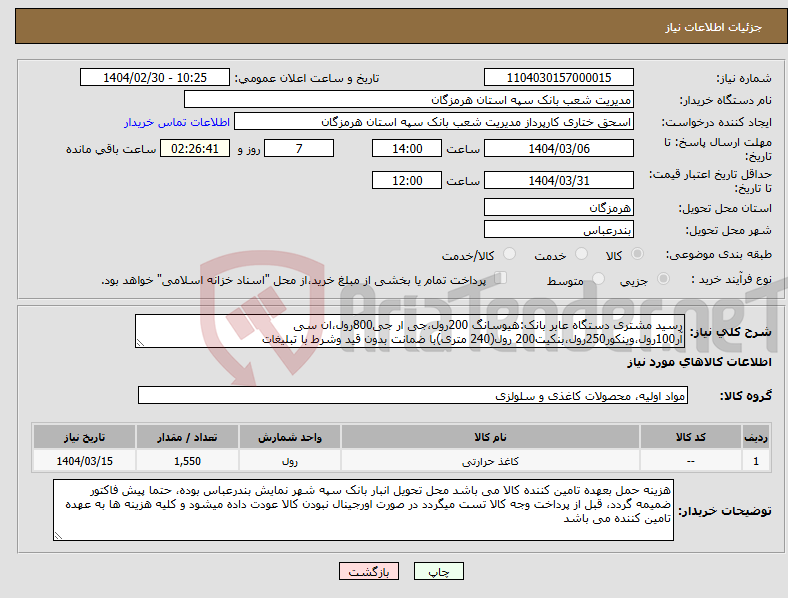
Task: Click the quantity cell 1,550
Action: pos(187,461)
